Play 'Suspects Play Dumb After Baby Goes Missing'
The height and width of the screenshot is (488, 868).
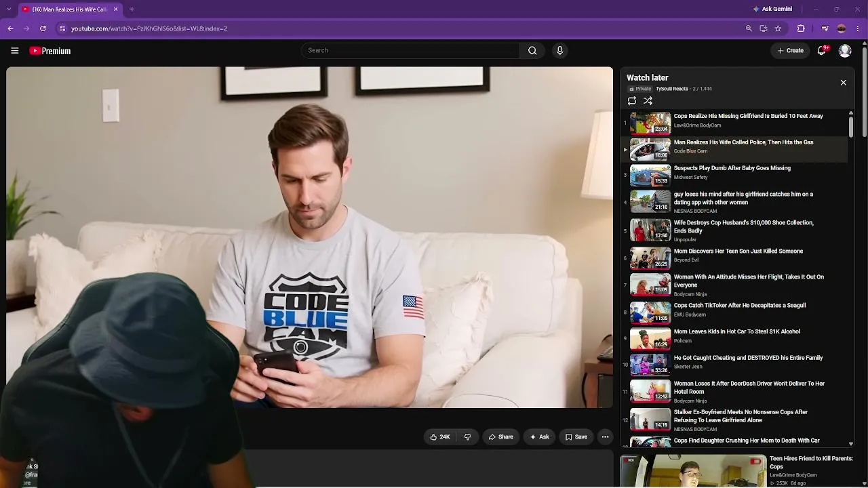coord(732,168)
